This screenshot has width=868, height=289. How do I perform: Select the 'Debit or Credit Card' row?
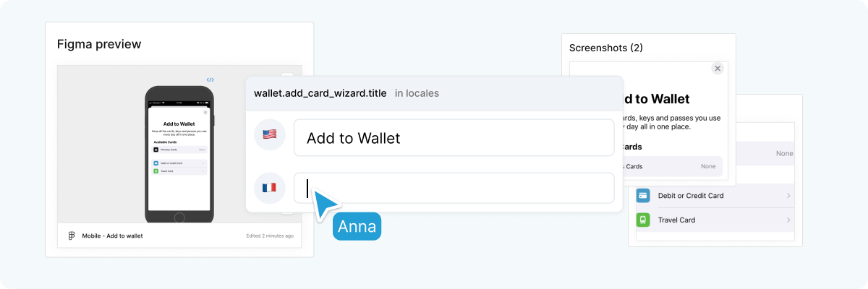tap(715, 196)
